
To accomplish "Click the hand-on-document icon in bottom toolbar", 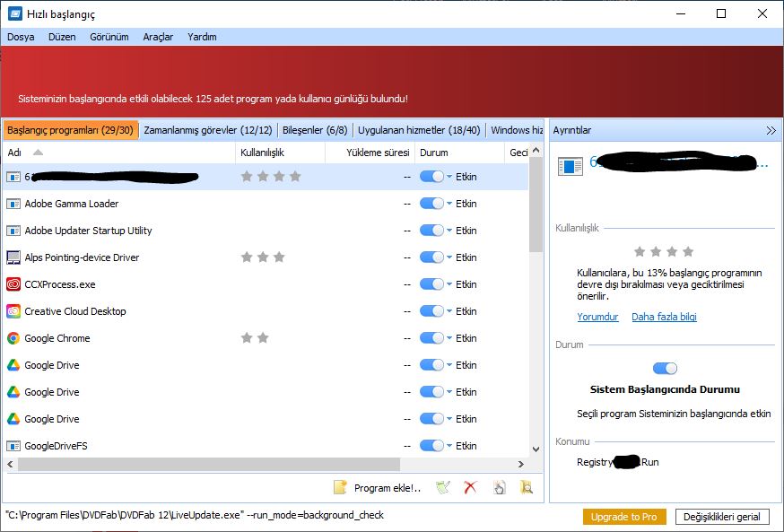I will click(499, 487).
